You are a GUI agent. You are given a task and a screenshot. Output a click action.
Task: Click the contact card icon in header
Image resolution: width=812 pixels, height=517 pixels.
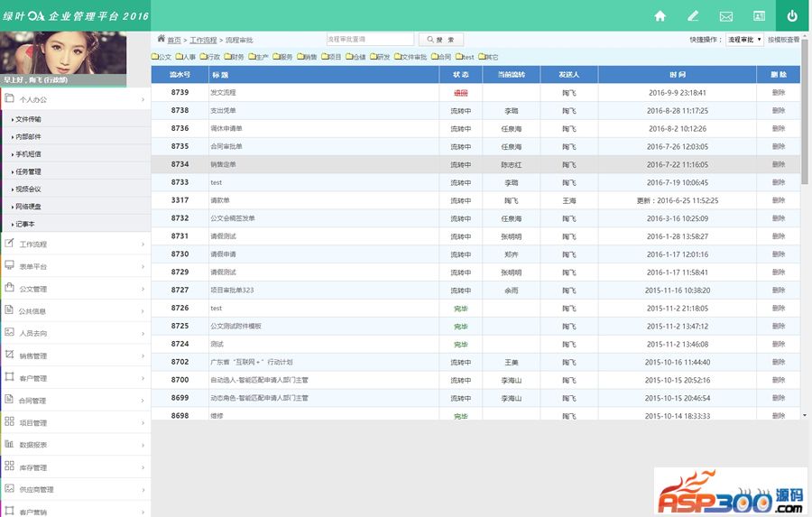click(x=759, y=15)
